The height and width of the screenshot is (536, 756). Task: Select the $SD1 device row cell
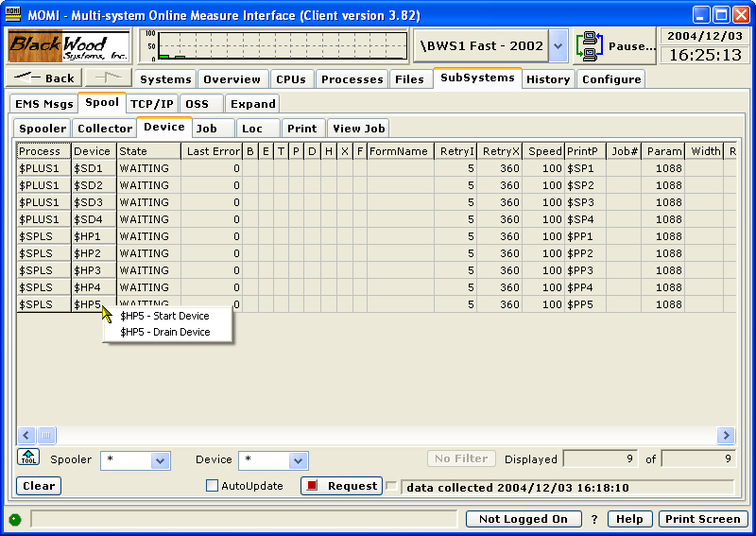click(94, 168)
